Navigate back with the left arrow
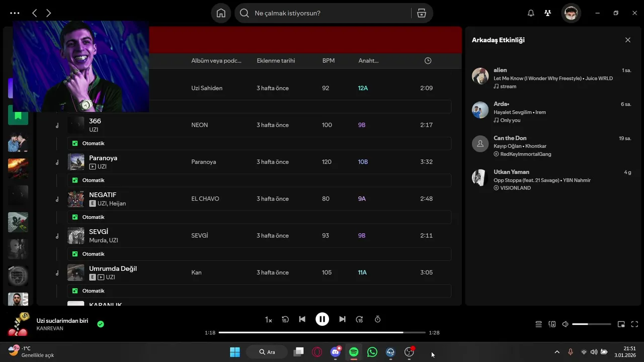Screen dimensions: 644x362 35,13
